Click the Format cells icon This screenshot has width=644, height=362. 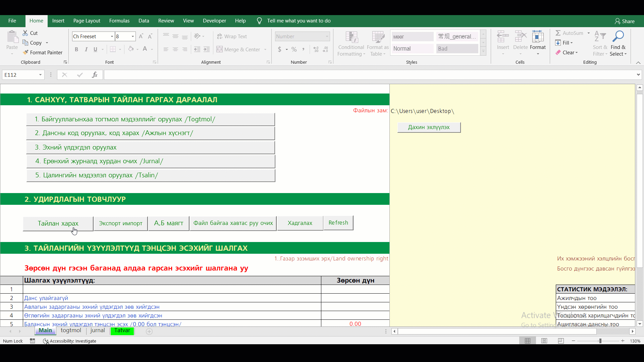pyautogui.click(x=538, y=37)
